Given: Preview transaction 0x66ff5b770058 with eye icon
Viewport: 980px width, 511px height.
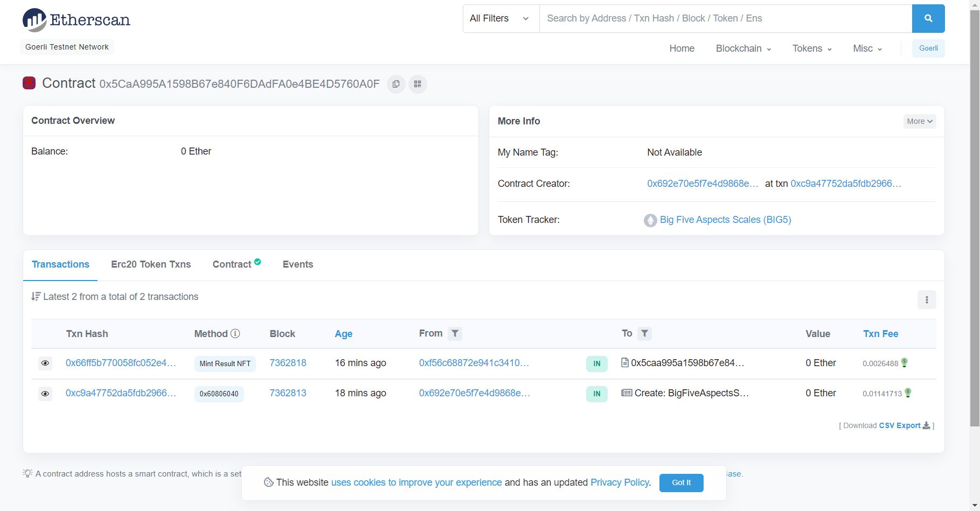Looking at the screenshot, I should [x=45, y=363].
